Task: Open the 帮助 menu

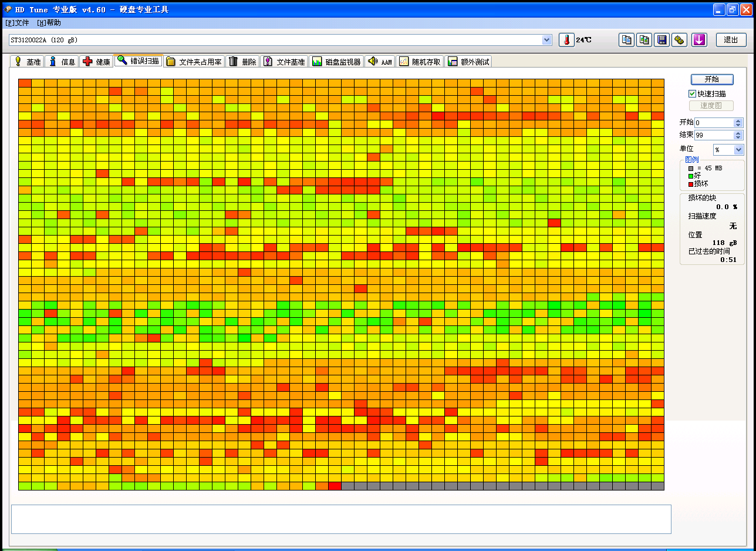Action: tap(49, 23)
